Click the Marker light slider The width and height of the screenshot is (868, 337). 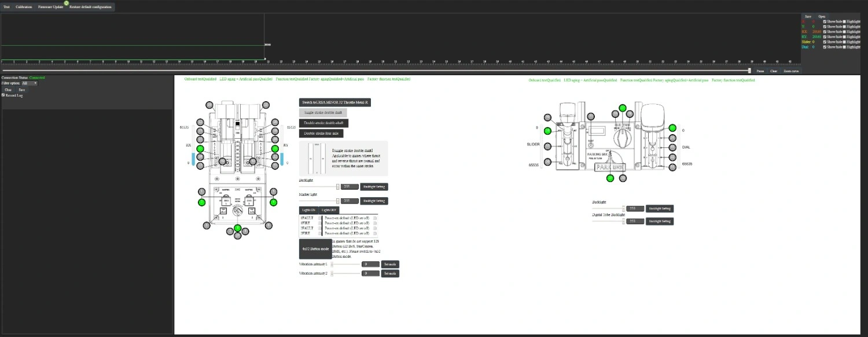(x=319, y=201)
